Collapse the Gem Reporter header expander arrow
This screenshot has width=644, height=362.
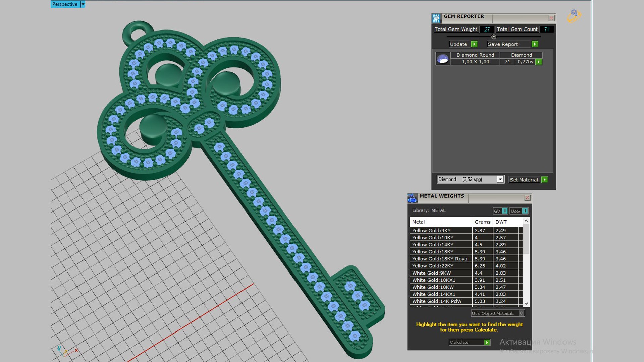coord(493,37)
